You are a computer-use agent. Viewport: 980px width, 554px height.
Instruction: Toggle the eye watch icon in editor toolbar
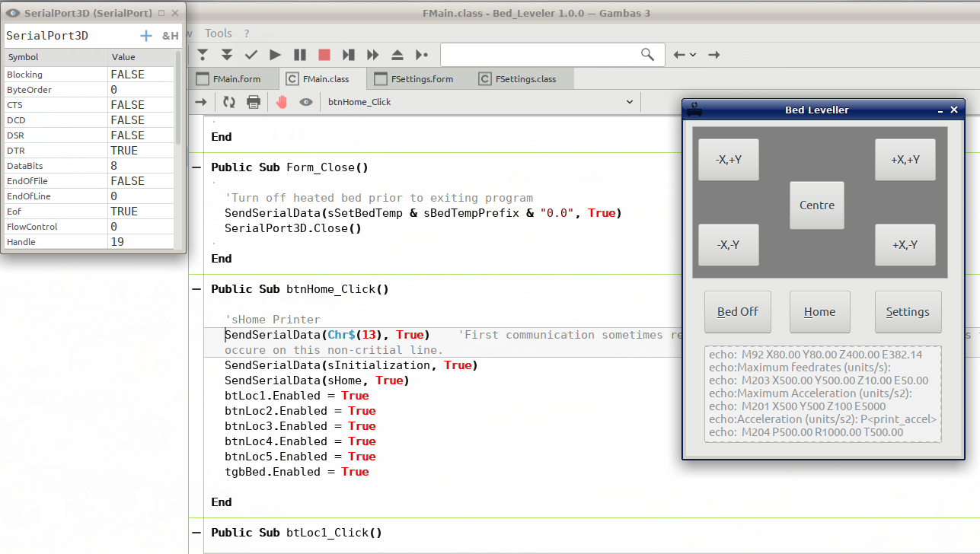click(x=306, y=102)
